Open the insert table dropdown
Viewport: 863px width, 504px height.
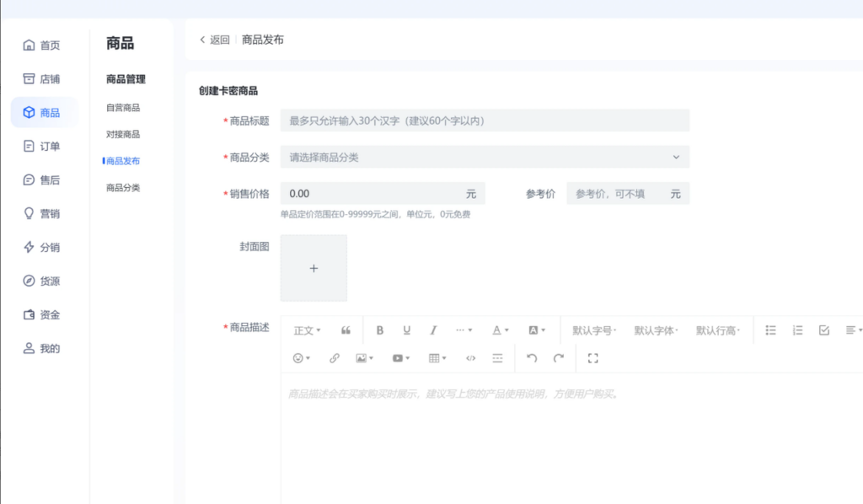437,358
